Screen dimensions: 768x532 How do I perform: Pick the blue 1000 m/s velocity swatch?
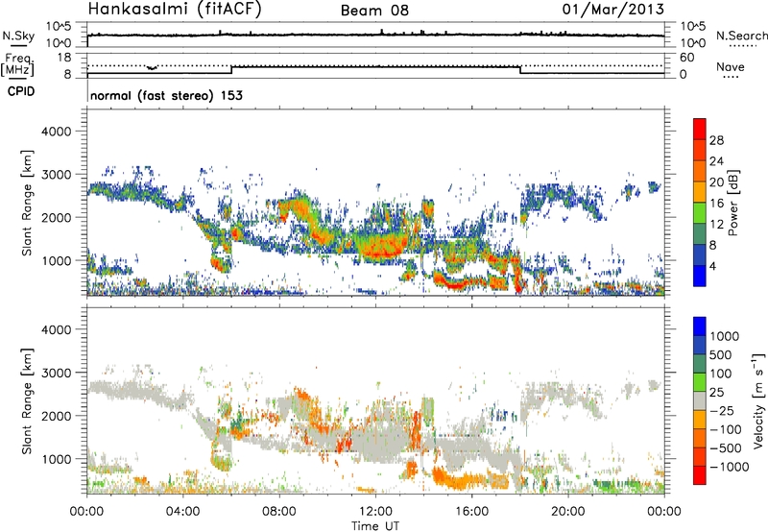[700, 326]
